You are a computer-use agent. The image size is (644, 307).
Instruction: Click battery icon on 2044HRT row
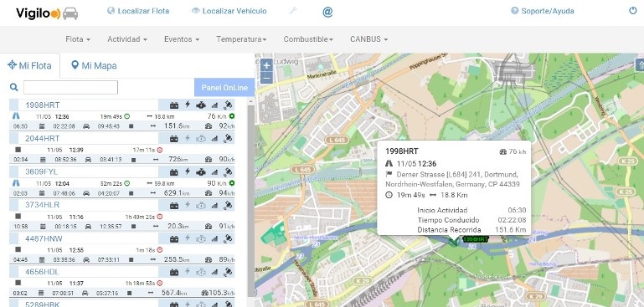pos(174,139)
